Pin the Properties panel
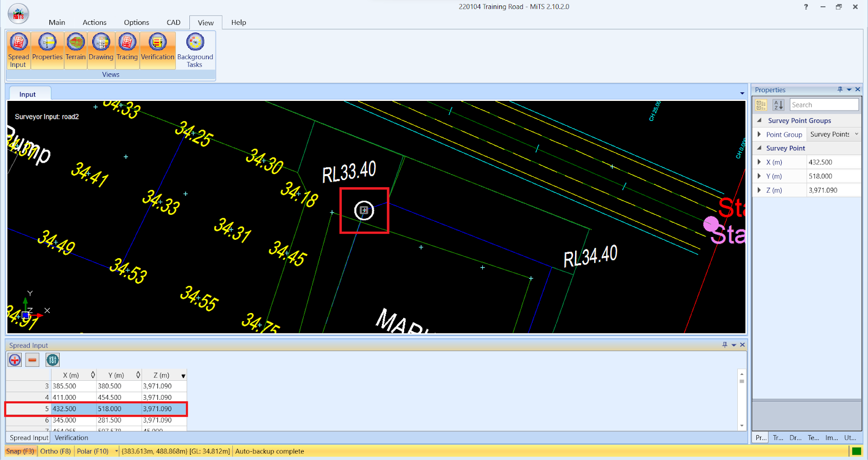The width and height of the screenshot is (868, 460). [840, 90]
